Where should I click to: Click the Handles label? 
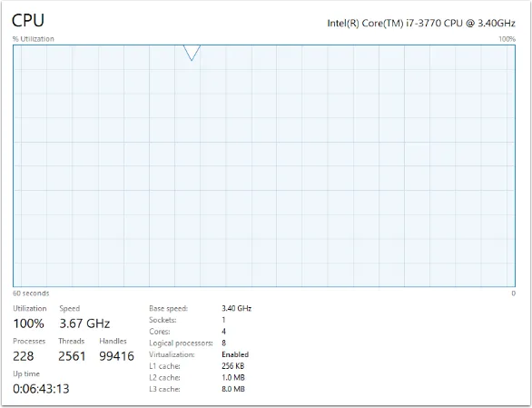113,341
